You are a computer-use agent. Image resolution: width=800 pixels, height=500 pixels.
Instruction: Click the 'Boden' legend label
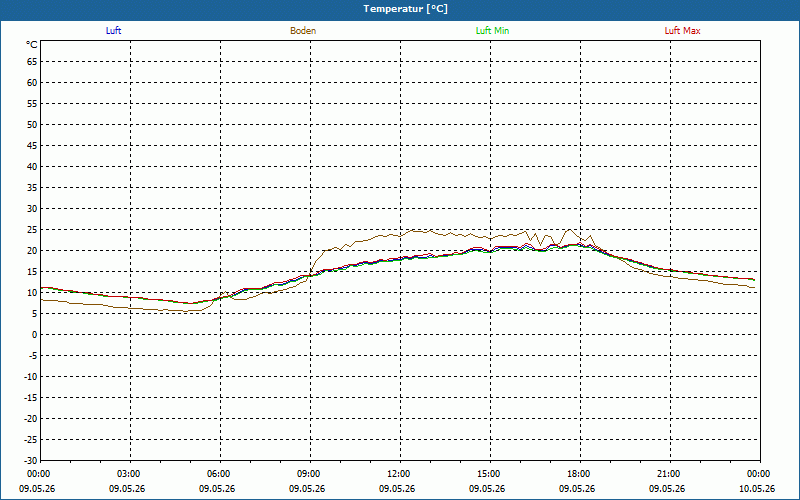click(303, 31)
